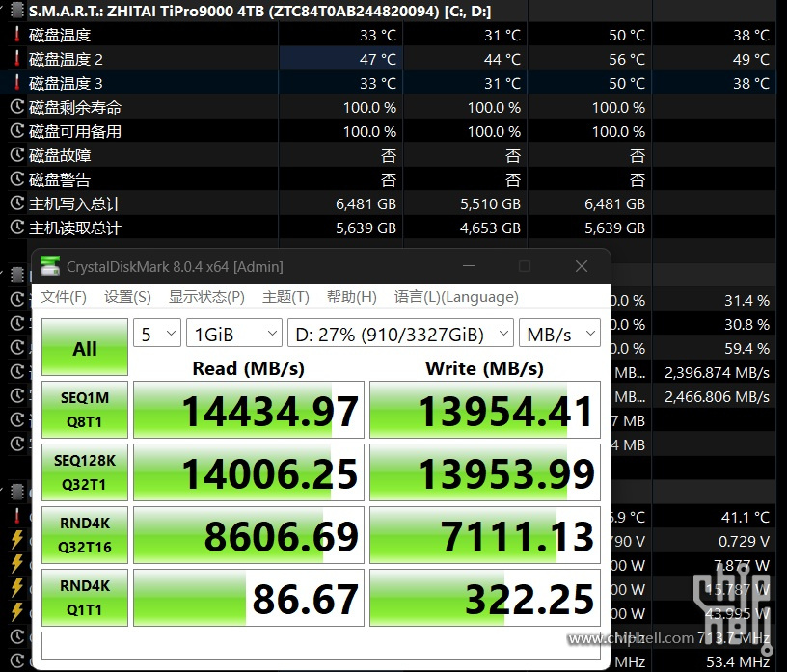
Task: Click the 2,396.874 MB/s average value
Action: point(717,372)
